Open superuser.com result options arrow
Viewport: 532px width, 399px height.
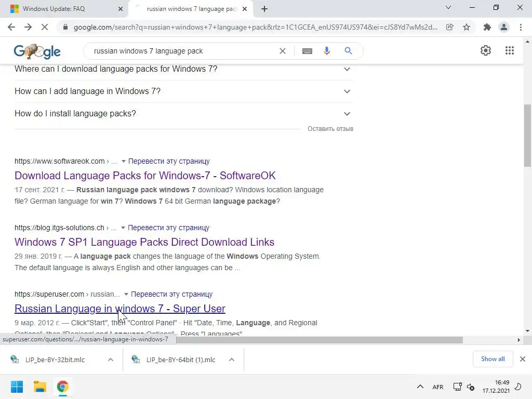[x=126, y=294]
